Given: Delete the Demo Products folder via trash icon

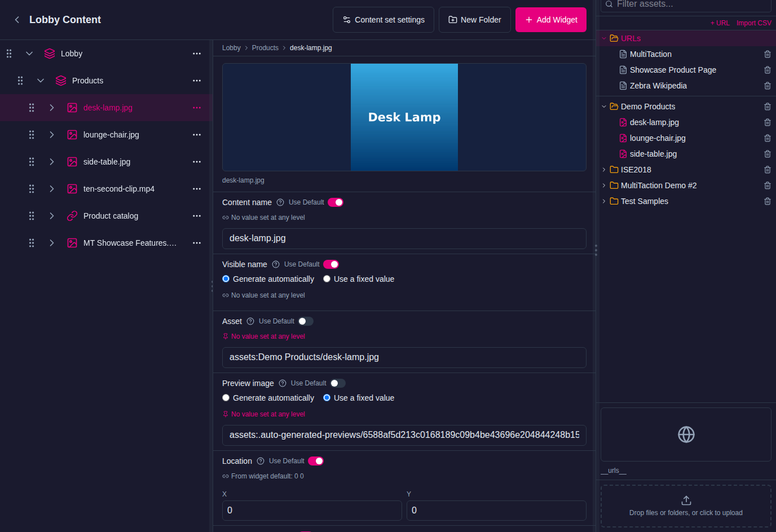Looking at the screenshot, I should pos(768,107).
